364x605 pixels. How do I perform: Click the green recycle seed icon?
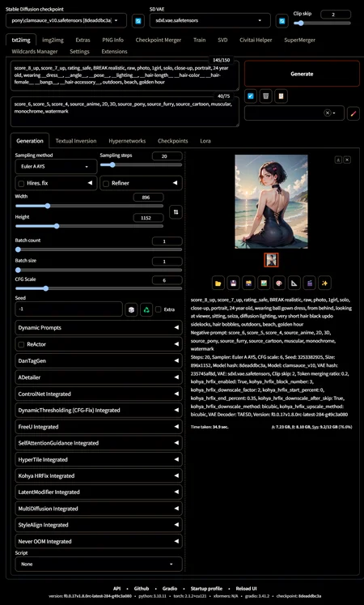coord(146,309)
